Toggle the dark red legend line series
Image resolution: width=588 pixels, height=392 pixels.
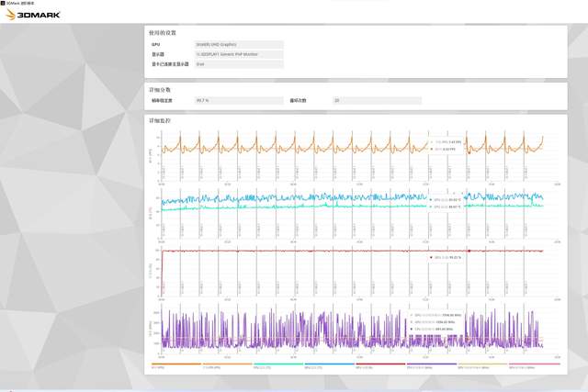(380, 365)
